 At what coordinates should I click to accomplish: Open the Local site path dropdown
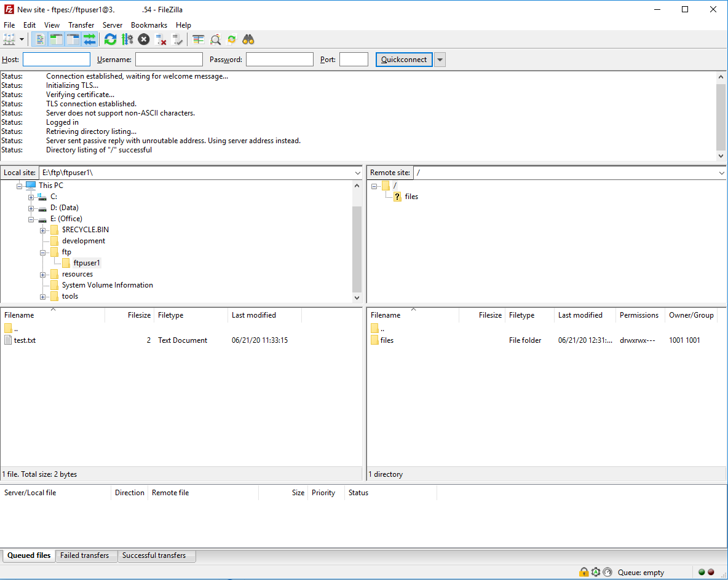pyautogui.click(x=357, y=173)
